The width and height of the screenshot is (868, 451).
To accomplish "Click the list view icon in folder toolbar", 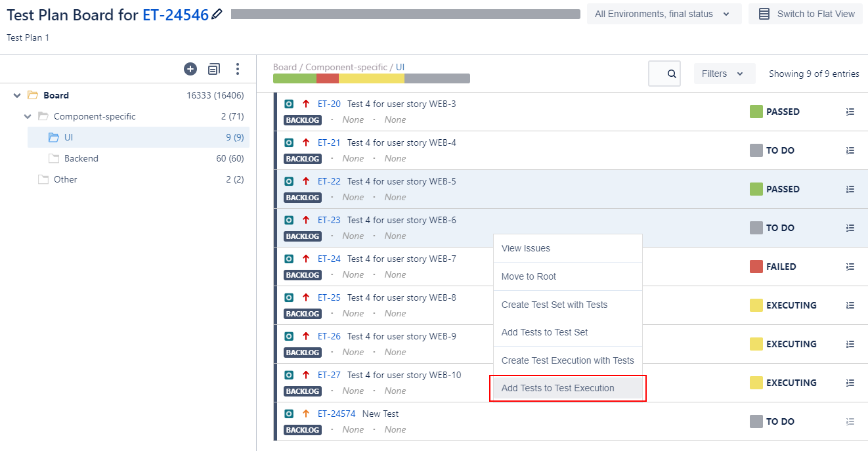I will (214, 69).
